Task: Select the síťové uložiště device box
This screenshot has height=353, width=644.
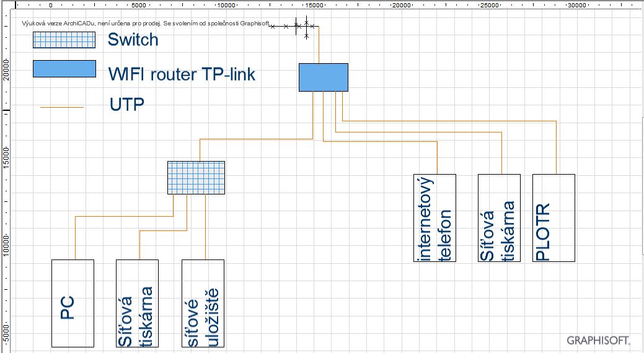Action: (x=203, y=303)
